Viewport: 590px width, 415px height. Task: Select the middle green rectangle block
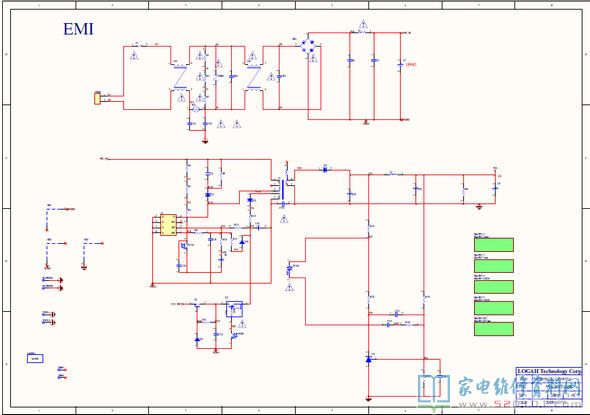pos(494,287)
